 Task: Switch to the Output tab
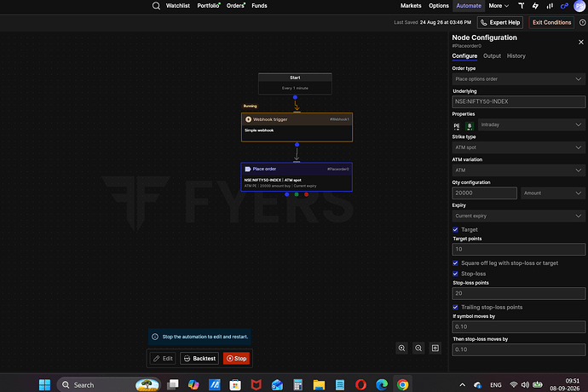point(492,56)
